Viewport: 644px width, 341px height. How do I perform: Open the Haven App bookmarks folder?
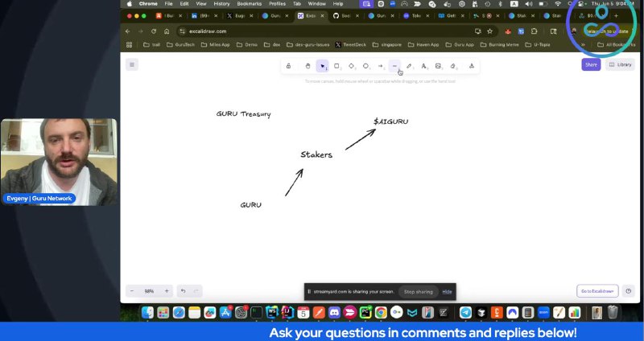[x=423, y=45]
